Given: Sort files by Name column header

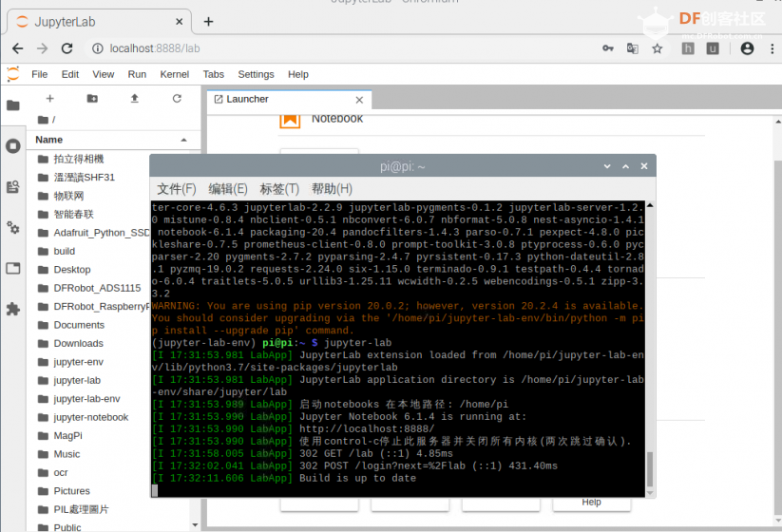Looking at the screenshot, I should pyautogui.click(x=111, y=140).
